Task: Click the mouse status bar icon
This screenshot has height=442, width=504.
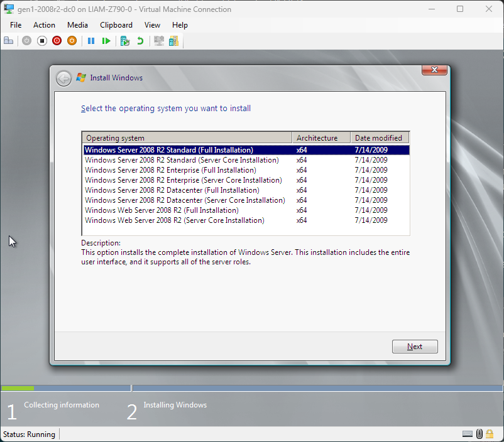Action: tap(479, 434)
